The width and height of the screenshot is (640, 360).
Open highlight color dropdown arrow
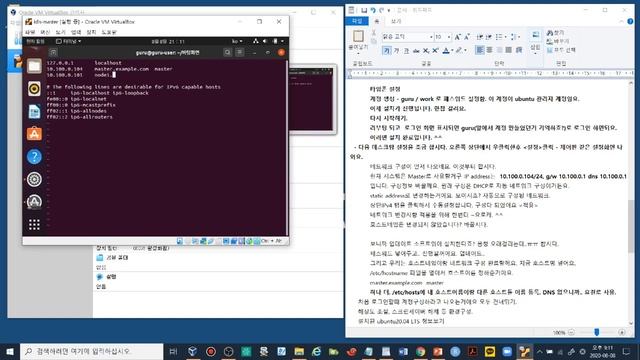(x=465, y=51)
